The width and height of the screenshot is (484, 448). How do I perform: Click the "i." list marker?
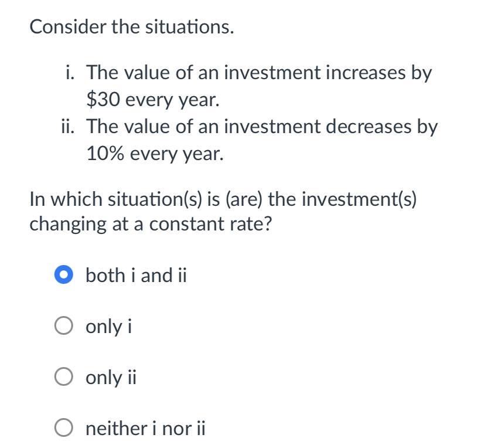(73, 73)
